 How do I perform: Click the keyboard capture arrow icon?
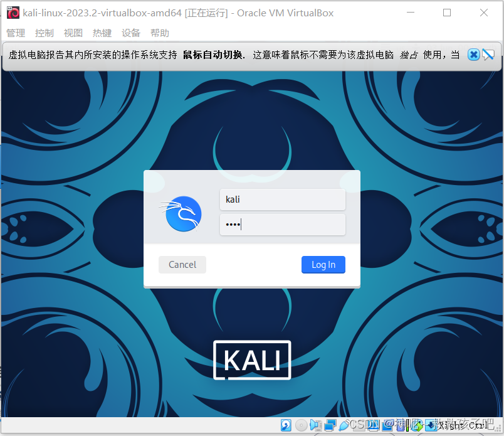click(x=431, y=425)
